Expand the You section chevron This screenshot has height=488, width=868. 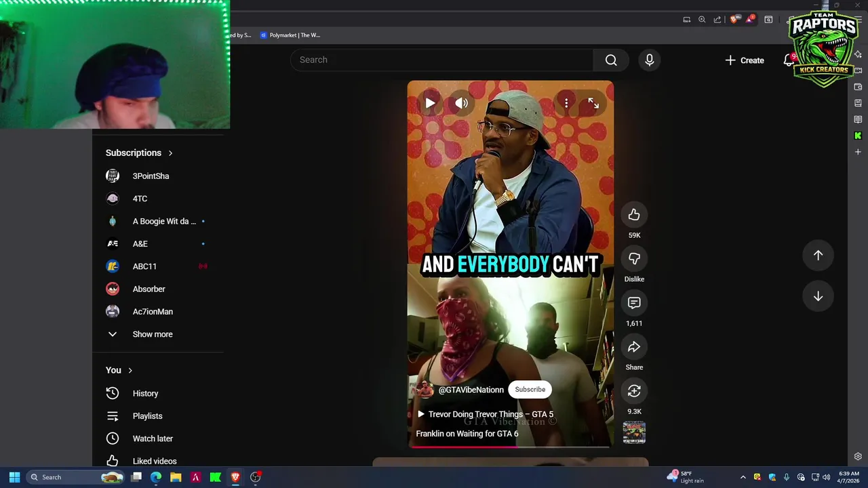pyautogui.click(x=130, y=371)
